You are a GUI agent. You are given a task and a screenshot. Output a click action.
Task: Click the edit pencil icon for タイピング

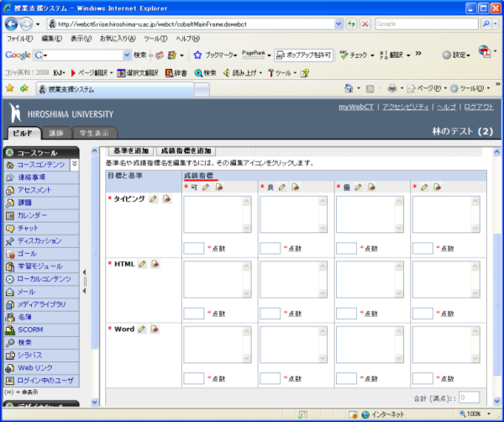154,198
